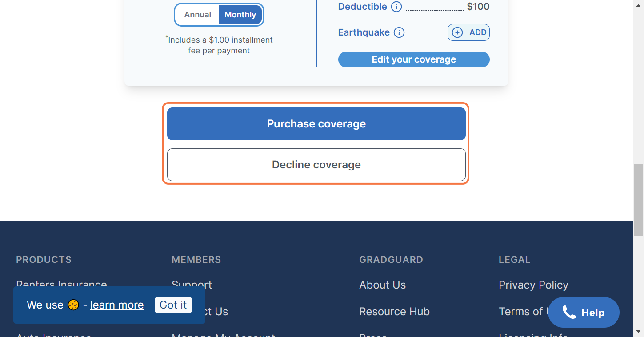Viewport: 644px width, 337px height.
Task: Click the installment fee note text
Action: click(219, 45)
